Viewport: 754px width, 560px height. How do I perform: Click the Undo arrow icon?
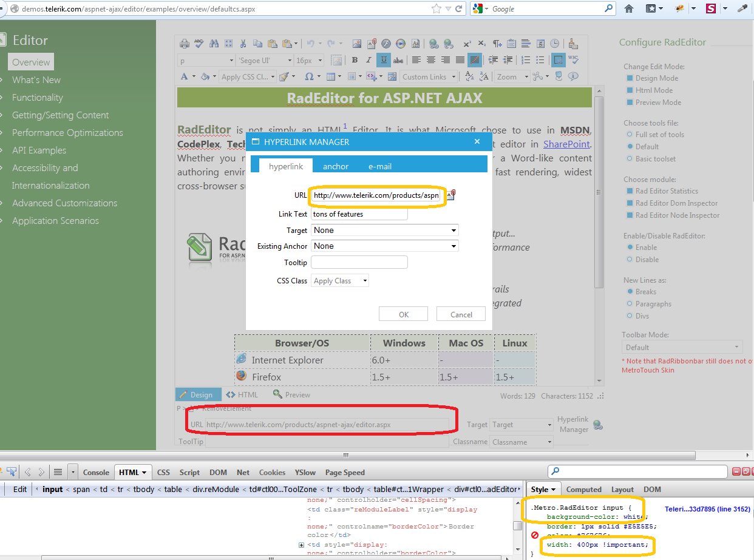(310, 44)
